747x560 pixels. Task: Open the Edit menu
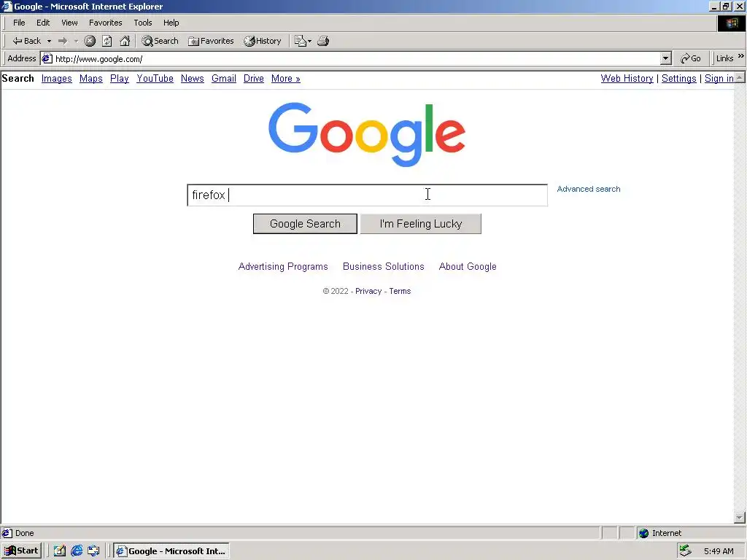point(43,23)
